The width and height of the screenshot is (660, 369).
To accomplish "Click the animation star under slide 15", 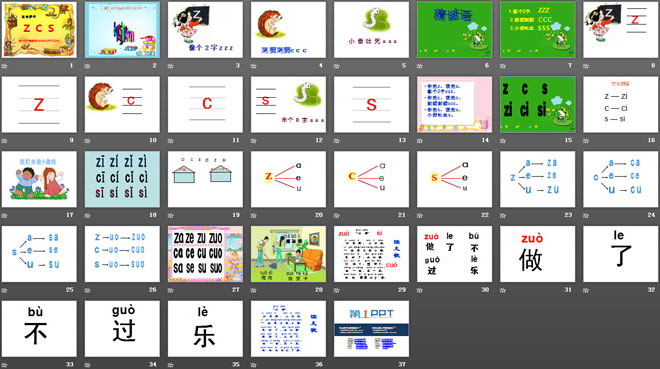I will tap(503, 141).
